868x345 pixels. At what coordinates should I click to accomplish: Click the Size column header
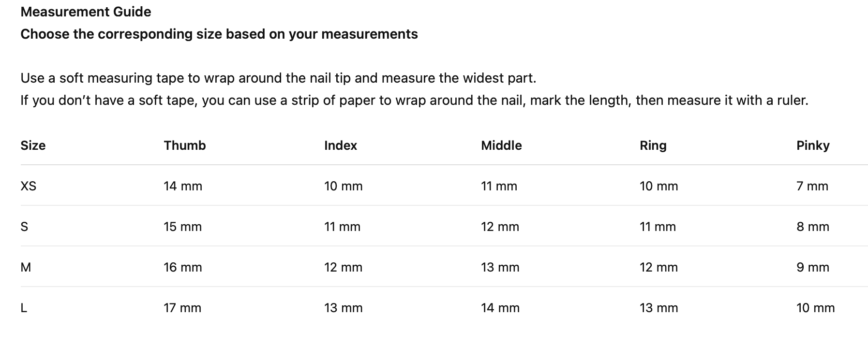coord(33,145)
